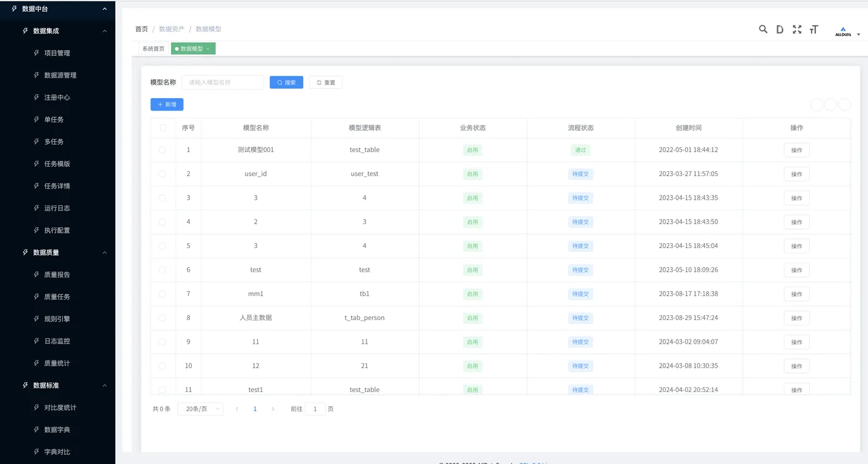Go to next page with right arrow
Viewport: 868px width, 464px height.
273,409
